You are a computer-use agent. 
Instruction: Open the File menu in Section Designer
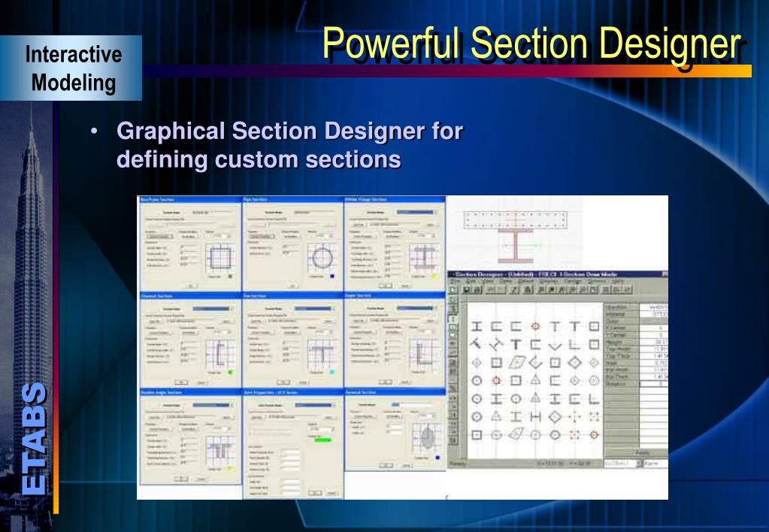455,282
